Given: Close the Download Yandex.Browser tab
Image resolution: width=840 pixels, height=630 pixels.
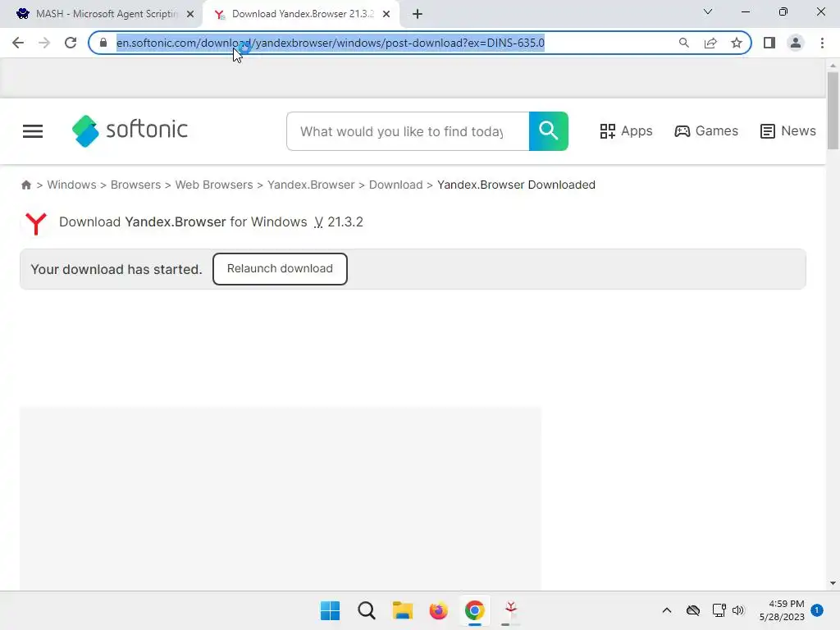Looking at the screenshot, I should tap(386, 15).
